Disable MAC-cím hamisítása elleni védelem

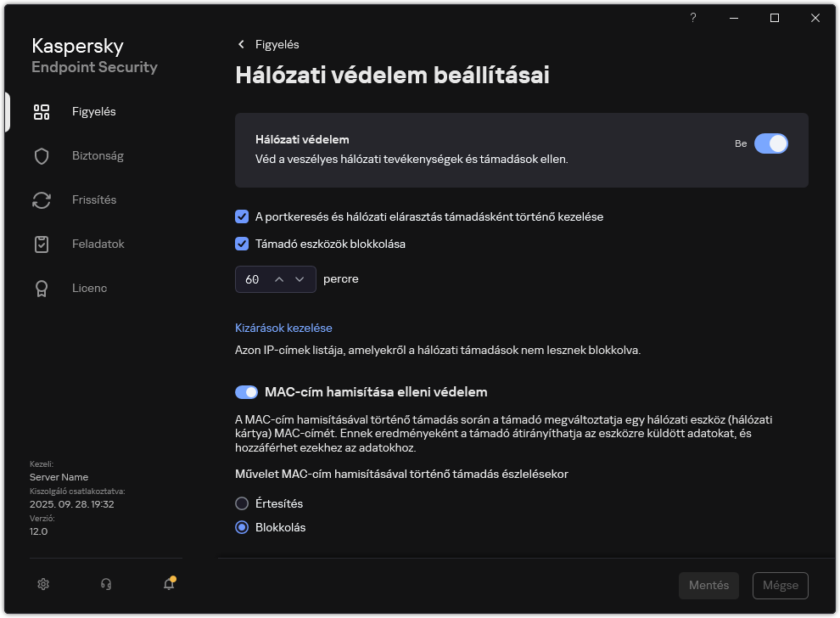(246, 391)
